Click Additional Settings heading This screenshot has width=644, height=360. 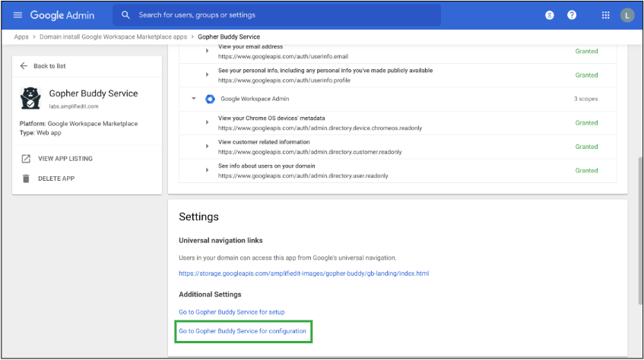210,295
